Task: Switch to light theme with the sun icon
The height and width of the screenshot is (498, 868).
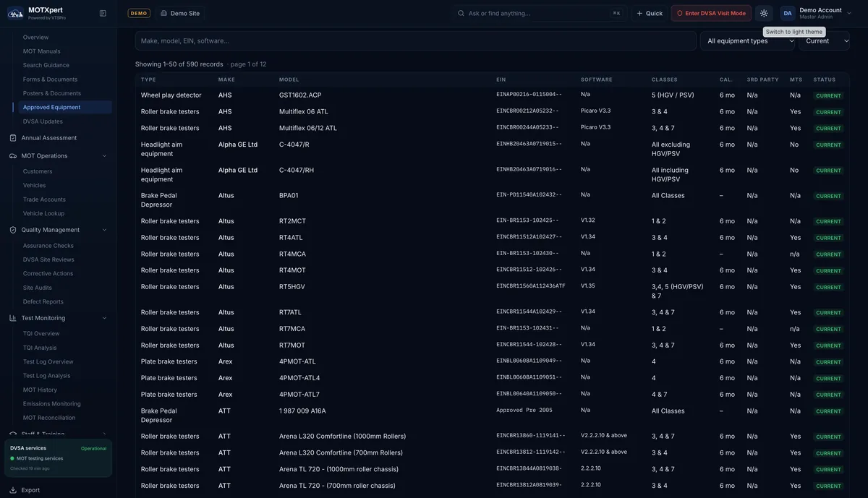Action: tap(764, 13)
